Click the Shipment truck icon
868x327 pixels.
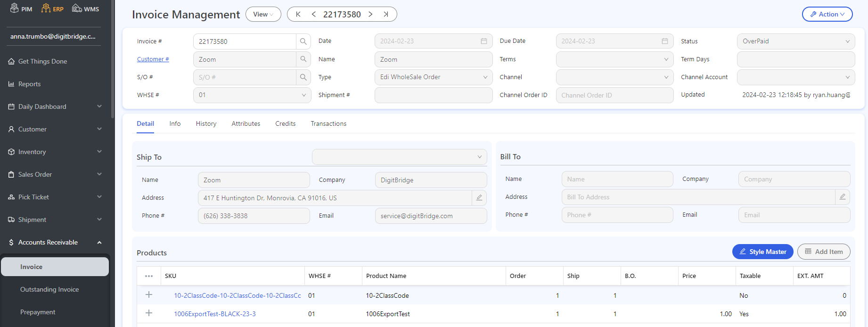coord(11,220)
